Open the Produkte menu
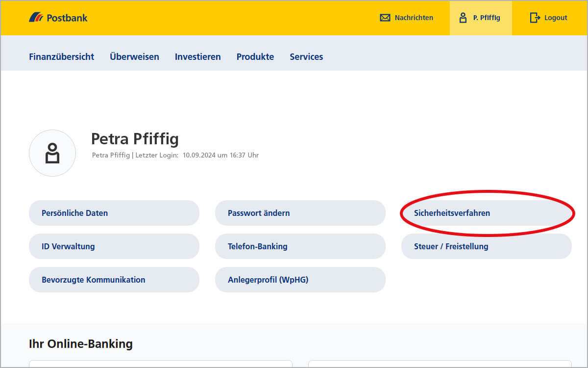Viewport: 588px width, 368px height. click(x=255, y=56)
